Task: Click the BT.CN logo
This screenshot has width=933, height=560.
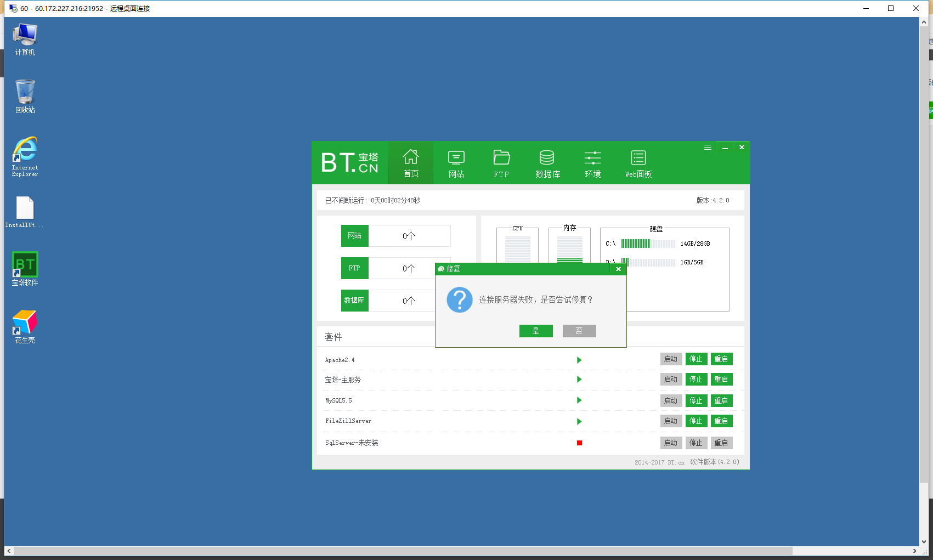Action: pyautogui.click(x=350, y=162)
